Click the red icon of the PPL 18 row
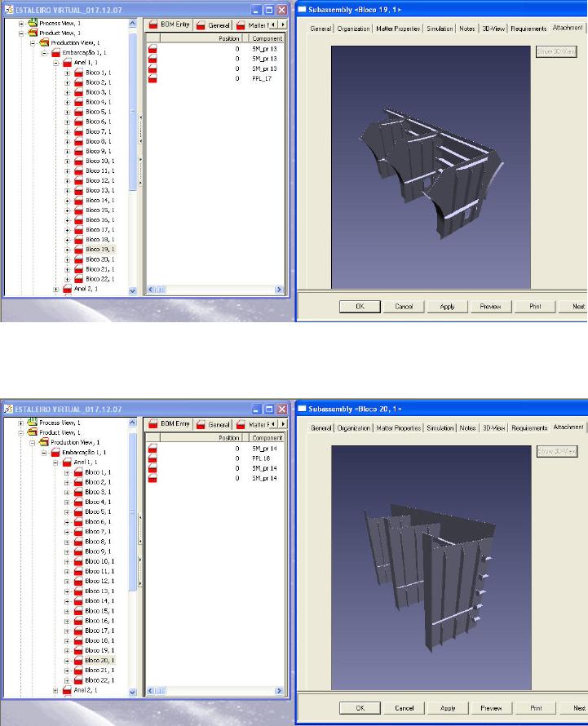The width and height of the screenshot is (588, 726). [x=152, y=458]
